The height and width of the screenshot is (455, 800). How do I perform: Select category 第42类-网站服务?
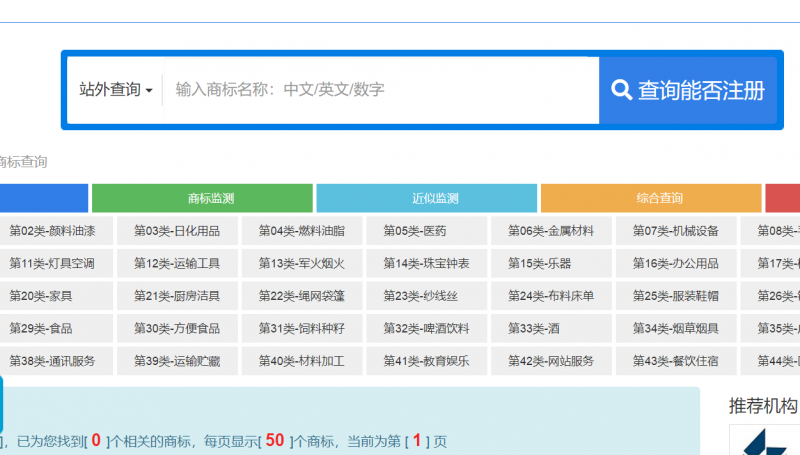coord(551,361)
